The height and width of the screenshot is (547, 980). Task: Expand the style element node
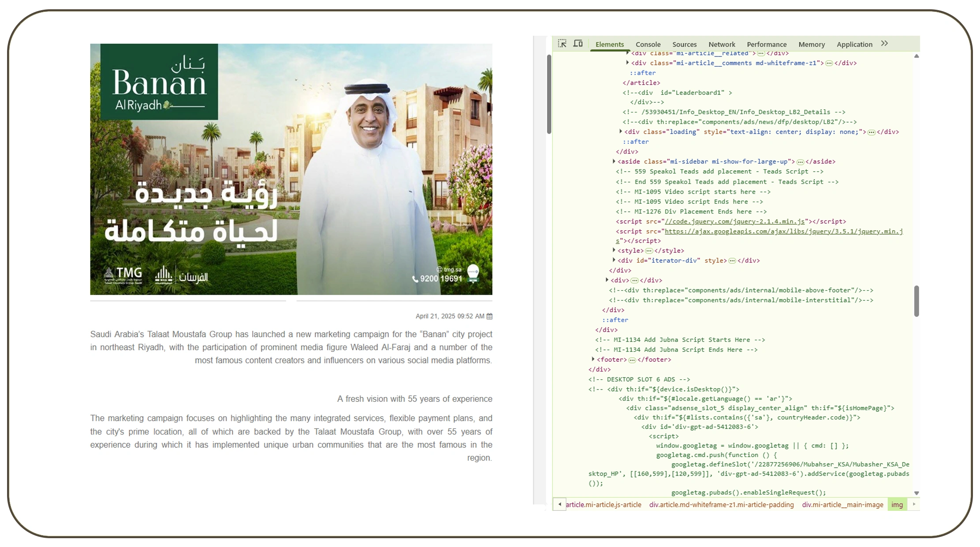pyautogui.click(x=614, y=251)
